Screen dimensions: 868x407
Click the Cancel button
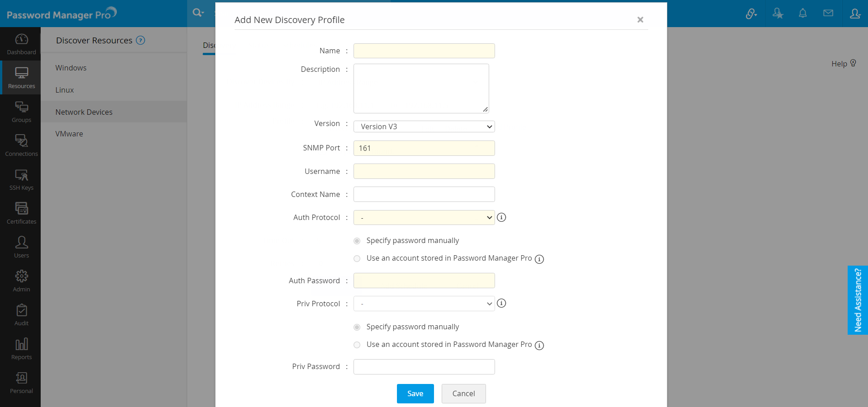click(463, 393)
